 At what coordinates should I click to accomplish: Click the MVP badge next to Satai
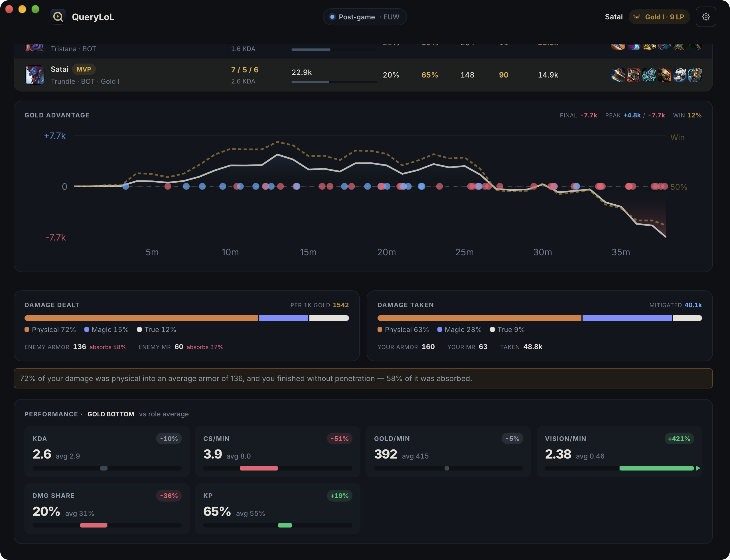tap(84, 69)
